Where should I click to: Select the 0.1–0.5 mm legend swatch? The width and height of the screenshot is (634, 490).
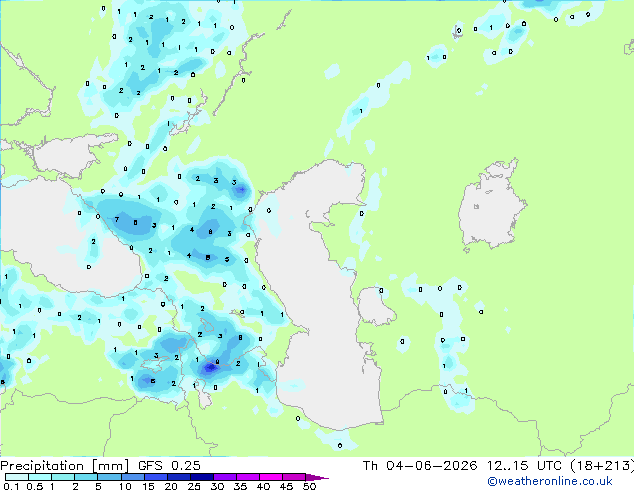click(17, 477)
